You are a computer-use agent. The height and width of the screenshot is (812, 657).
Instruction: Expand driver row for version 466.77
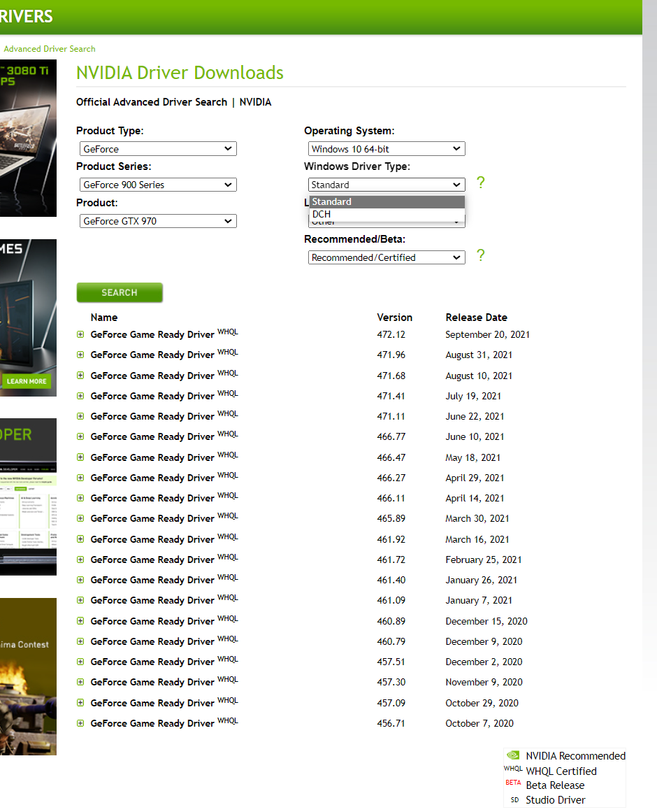coord(80,436)
